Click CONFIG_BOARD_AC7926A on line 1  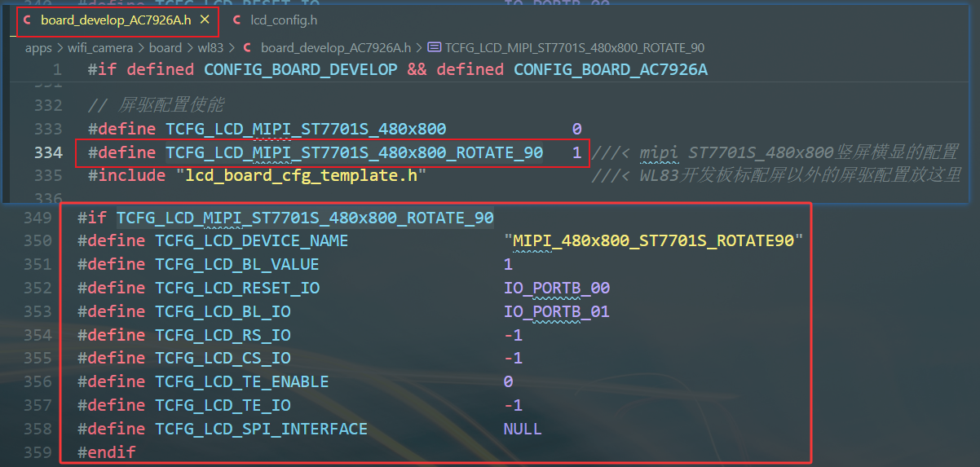click(610, 69)
